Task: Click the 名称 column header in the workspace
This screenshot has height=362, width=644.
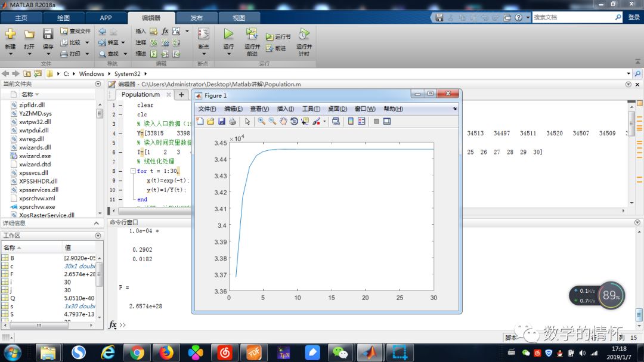Action: (x=31, y=247)
